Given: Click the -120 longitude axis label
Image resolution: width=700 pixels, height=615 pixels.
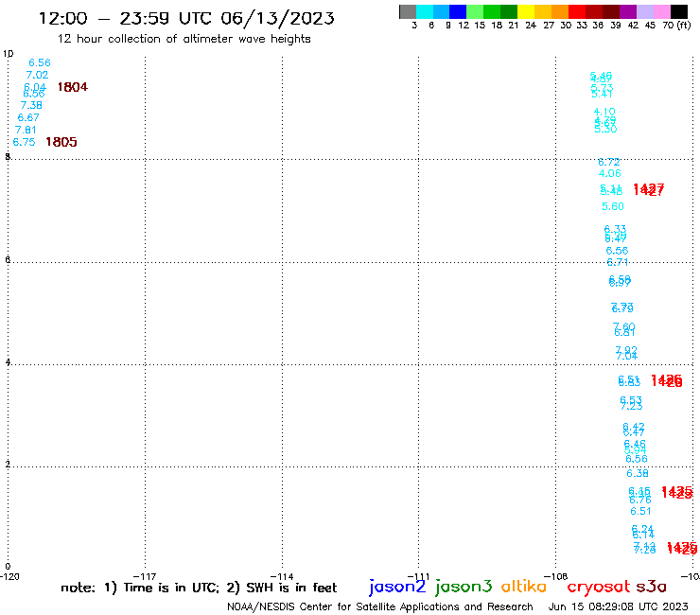Looking at the screenshot, I should pyautogui.click(x=9, y=576).
